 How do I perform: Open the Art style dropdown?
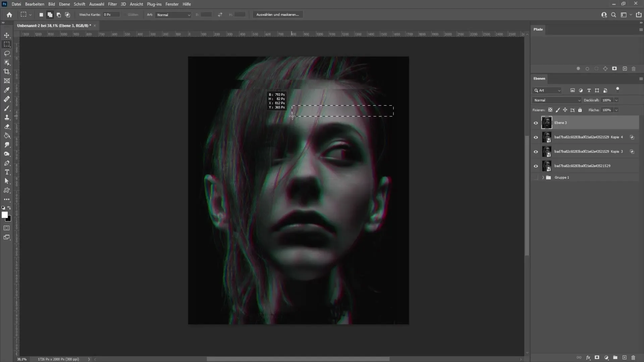pos(173,15)
